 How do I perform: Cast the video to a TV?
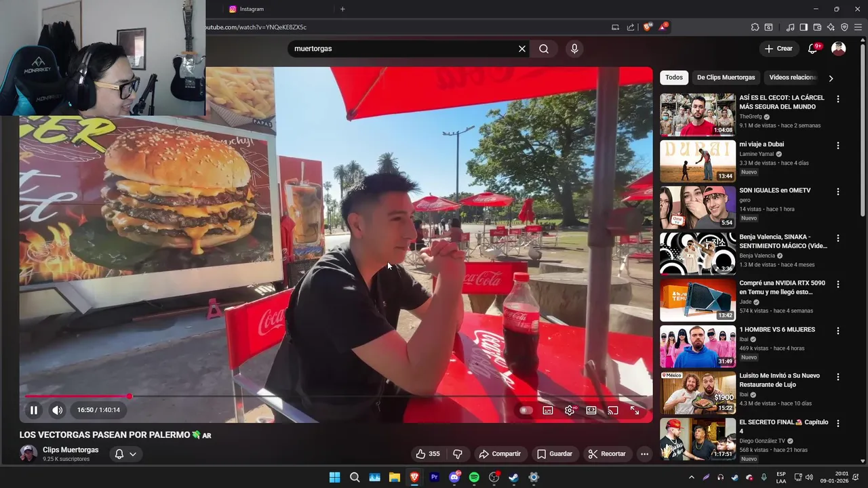click(x=613, y=410)
